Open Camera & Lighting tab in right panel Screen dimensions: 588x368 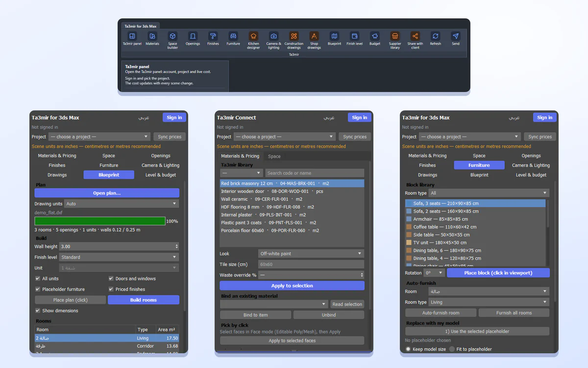pos(531,165)
